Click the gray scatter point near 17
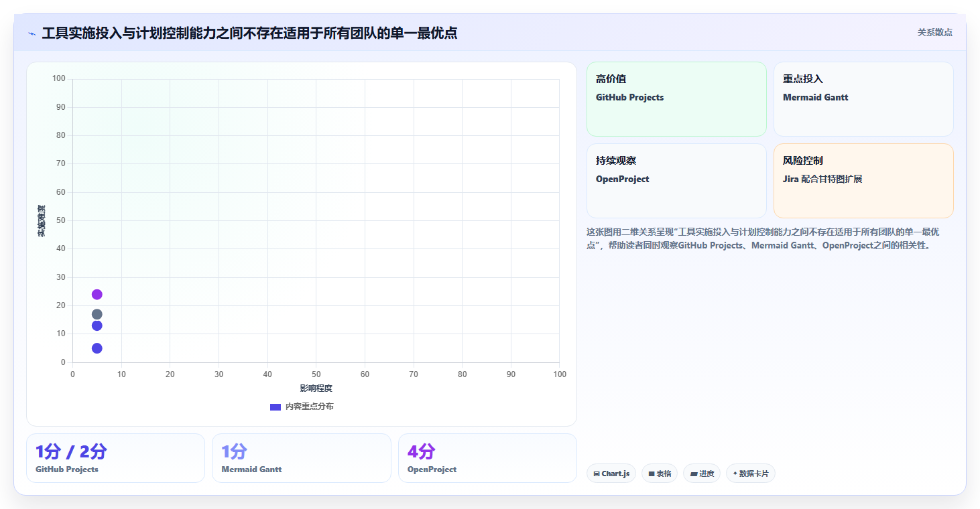This screenshot has width=980, height=509. point(97,314)
